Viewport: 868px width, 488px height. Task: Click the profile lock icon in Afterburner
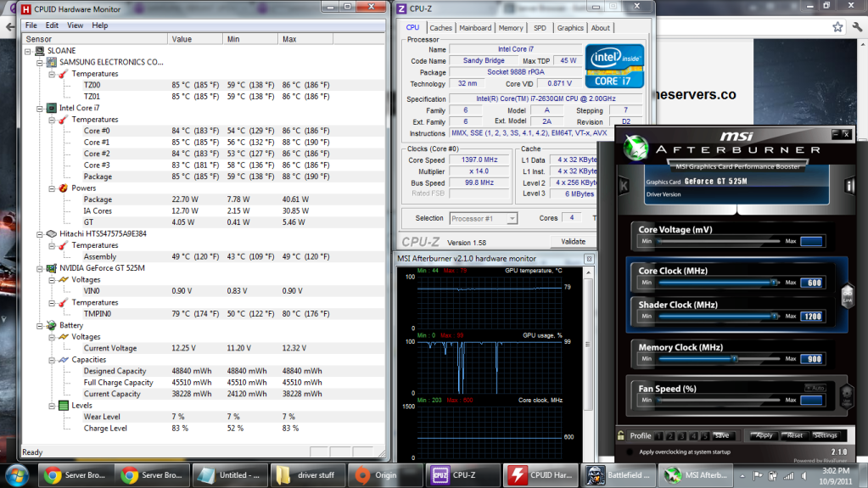[621, 435]
